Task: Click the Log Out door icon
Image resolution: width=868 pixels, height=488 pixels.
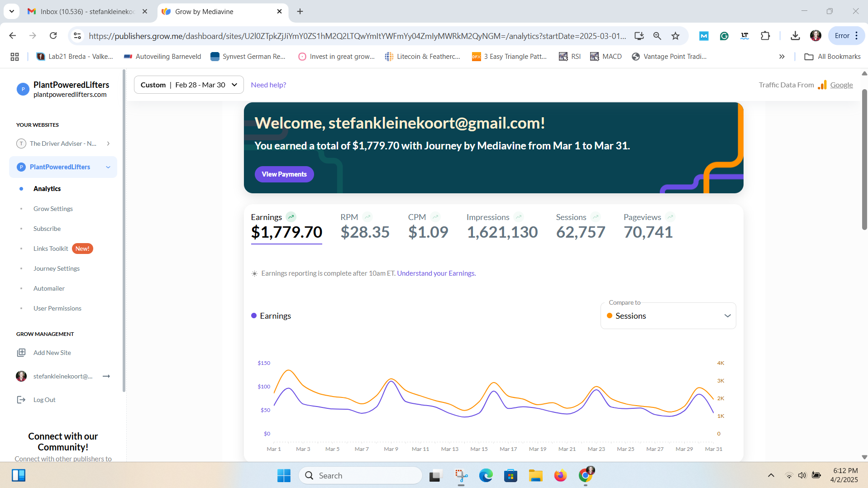Action: click(21, 400)
